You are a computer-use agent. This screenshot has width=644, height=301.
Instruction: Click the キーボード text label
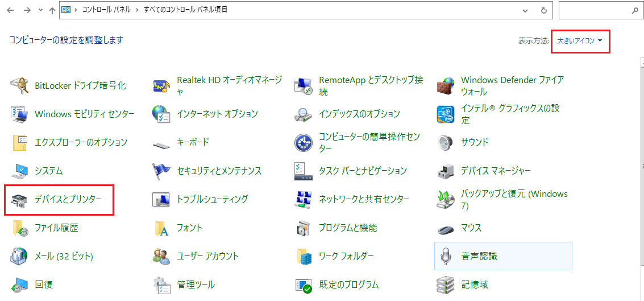coord(193,142)
